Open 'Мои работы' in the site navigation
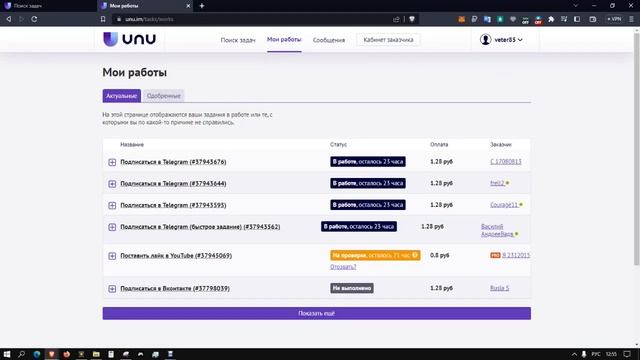 284,40
